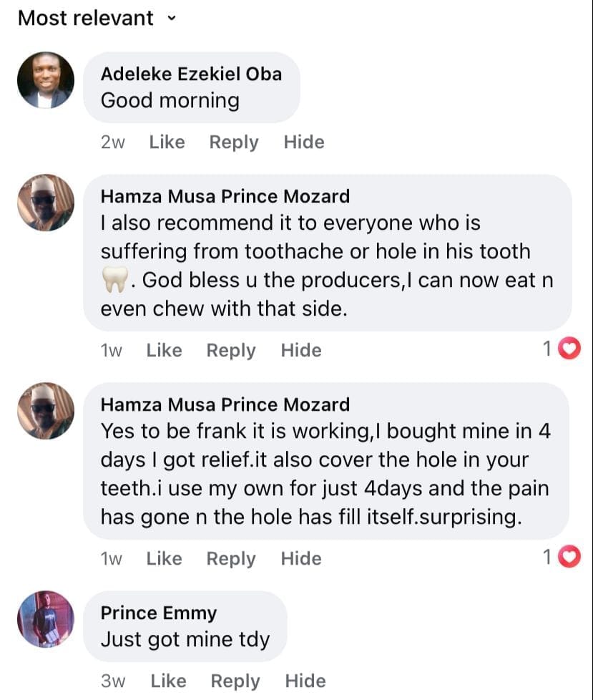Open Adeleke Ezekiel Oba's profile picture
Screen dimensions: 593x700
pyautogui.click(x=46, y=80)
